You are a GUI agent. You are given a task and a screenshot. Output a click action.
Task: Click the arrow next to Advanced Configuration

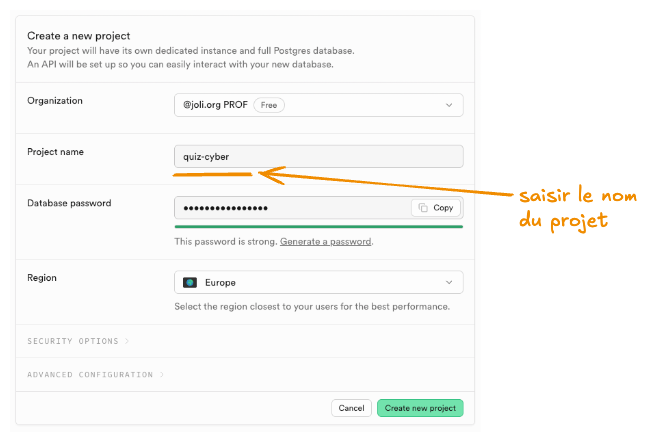click(x=162, y=375)
